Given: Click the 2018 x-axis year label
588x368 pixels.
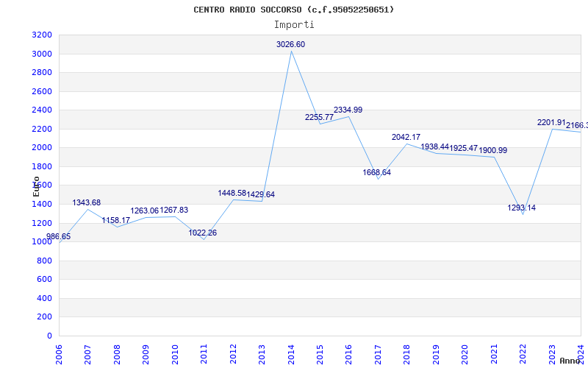Looking at the screenshot, I should point(407,355).
